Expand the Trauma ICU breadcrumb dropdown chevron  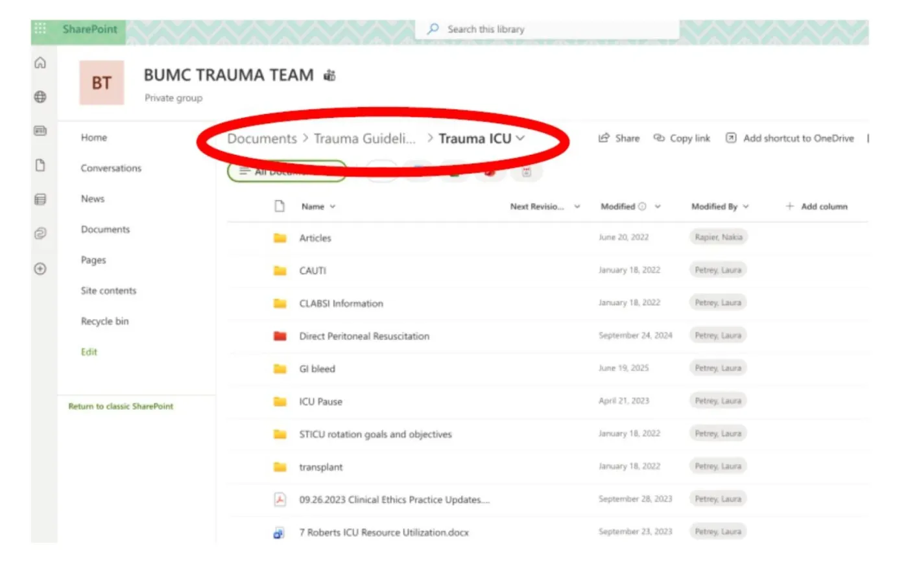(x=520, y=138)
